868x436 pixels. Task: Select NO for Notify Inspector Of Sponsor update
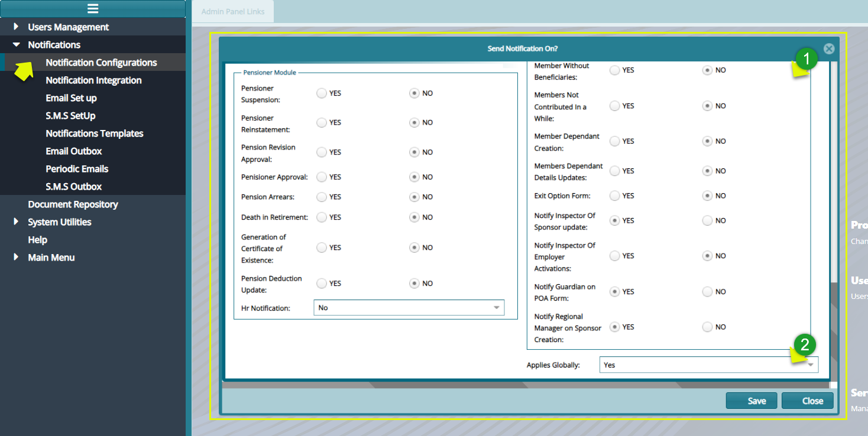coord(707,220)
